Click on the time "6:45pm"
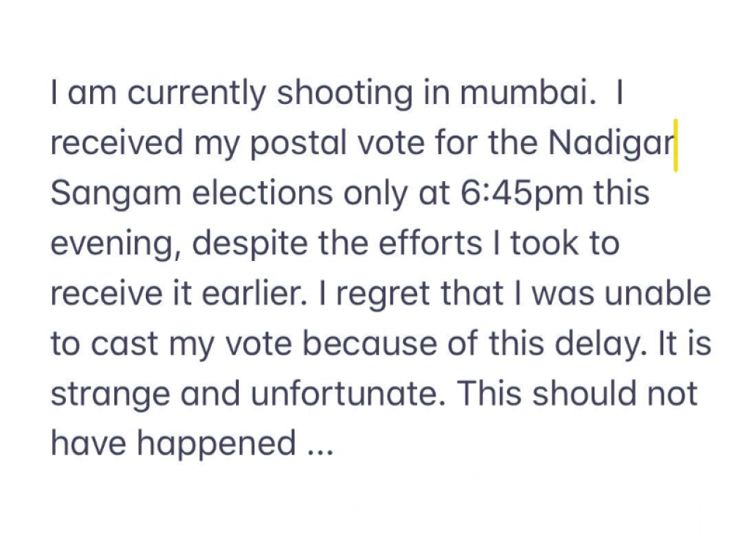Screen dimensions: 733x560 point(522,192)
